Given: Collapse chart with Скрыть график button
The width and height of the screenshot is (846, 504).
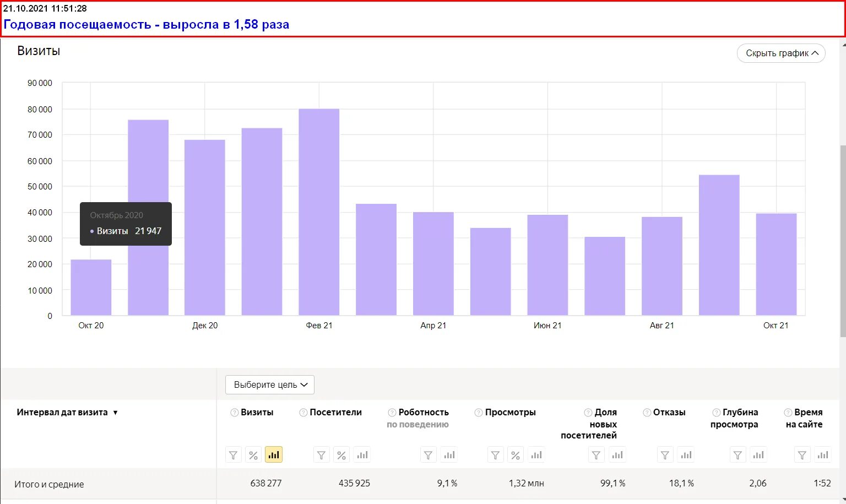Looking at the screenshot, I should 781,53.
